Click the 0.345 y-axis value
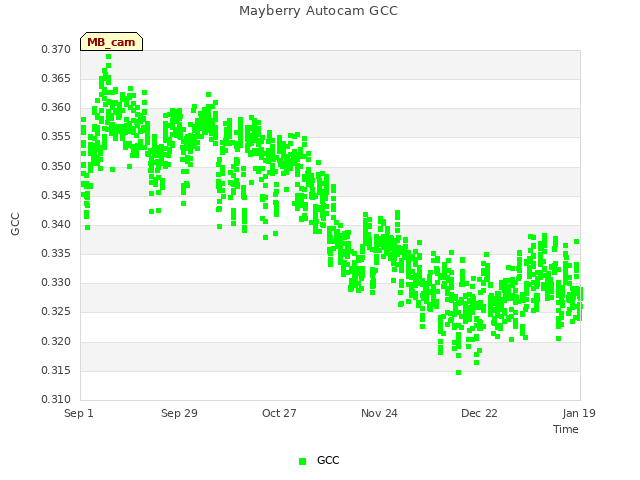The image size is (640, 480). pyautogui.click(x=56, y=196)
